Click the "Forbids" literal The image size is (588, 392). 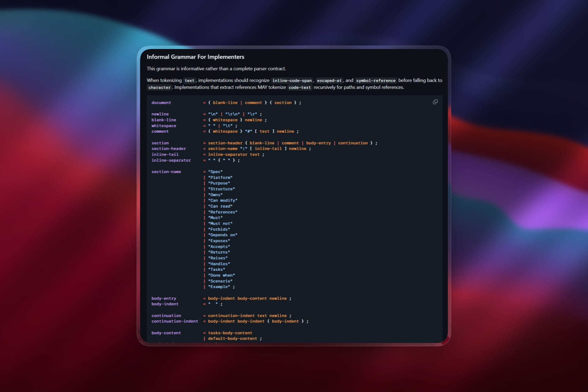[x=219, y=229]
